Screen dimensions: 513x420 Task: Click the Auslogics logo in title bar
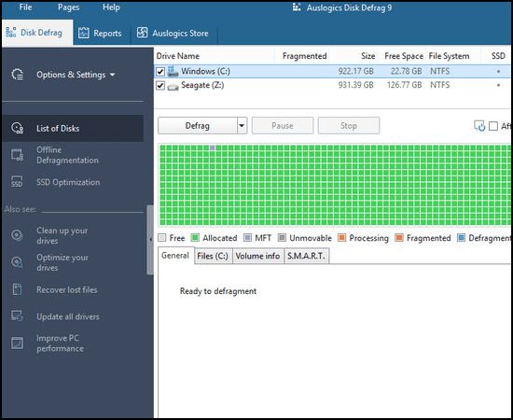pyautogui.click(x=297, y=7)
